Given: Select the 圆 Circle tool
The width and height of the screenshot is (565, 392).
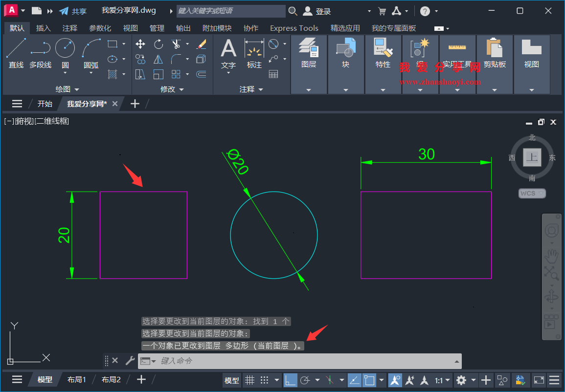Looking at the screenshot, I should 65,48.
